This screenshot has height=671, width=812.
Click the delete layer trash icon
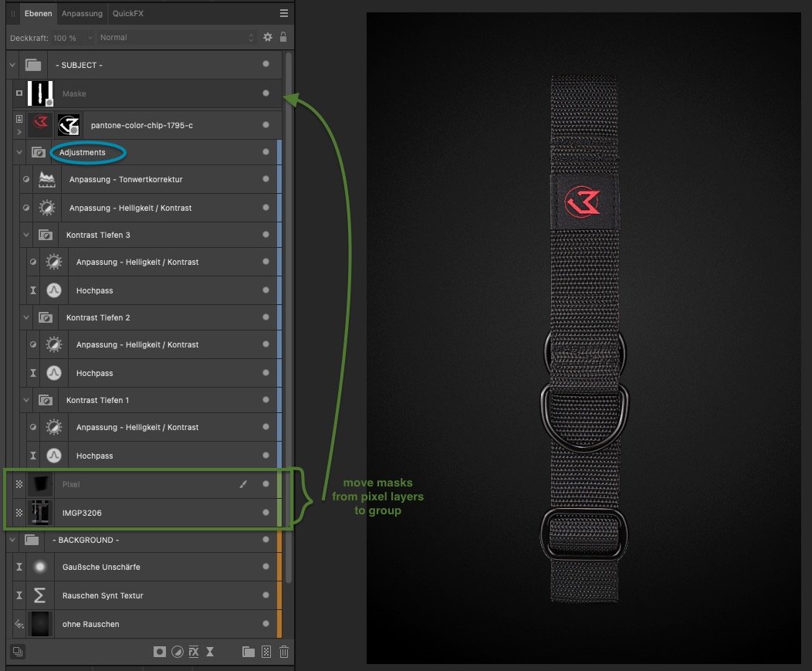284,652
